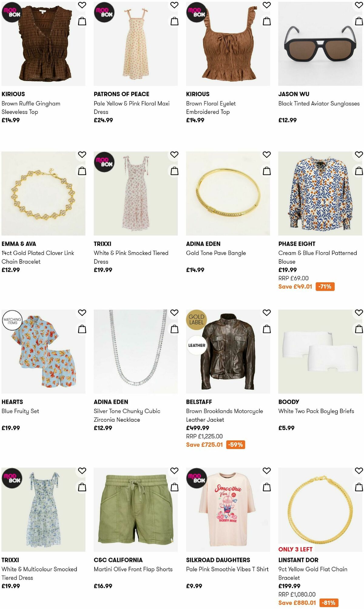Add Phase Eight floral blouse to bag
Viewport: 364px width, 609px height.
click(359, 171)
